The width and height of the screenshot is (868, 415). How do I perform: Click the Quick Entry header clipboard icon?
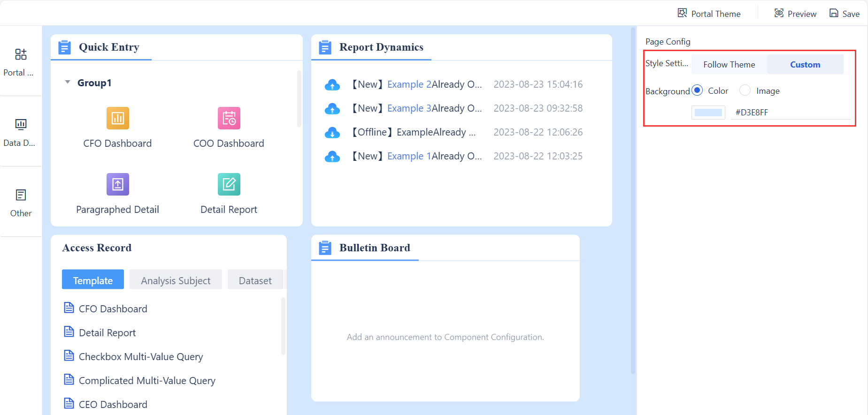click(x=64, y=47)
